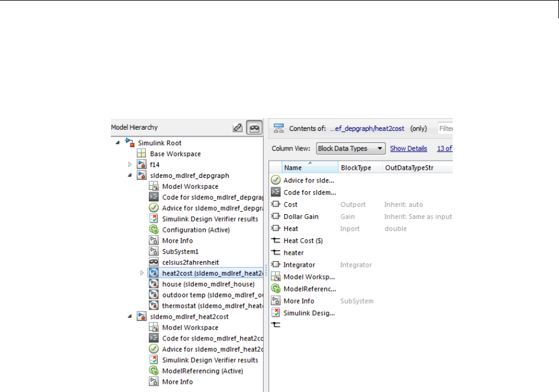Select the outdoor temp model reference item
The image size is (559, 392).
coord(213,295)
